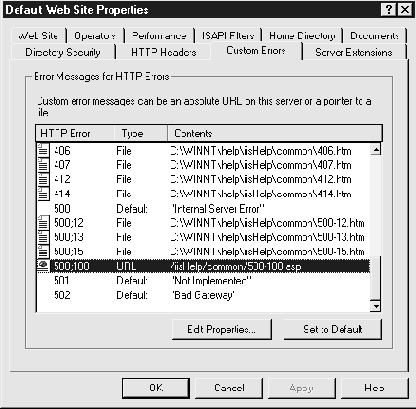Select the file icon beside error 406

click(43, 150)
